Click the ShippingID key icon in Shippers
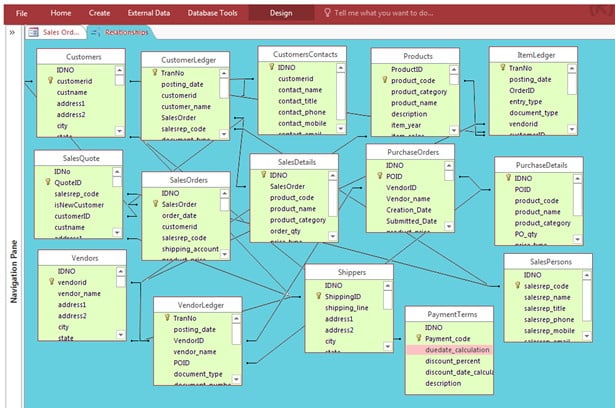The image size is (615, 408). [318, 295]
